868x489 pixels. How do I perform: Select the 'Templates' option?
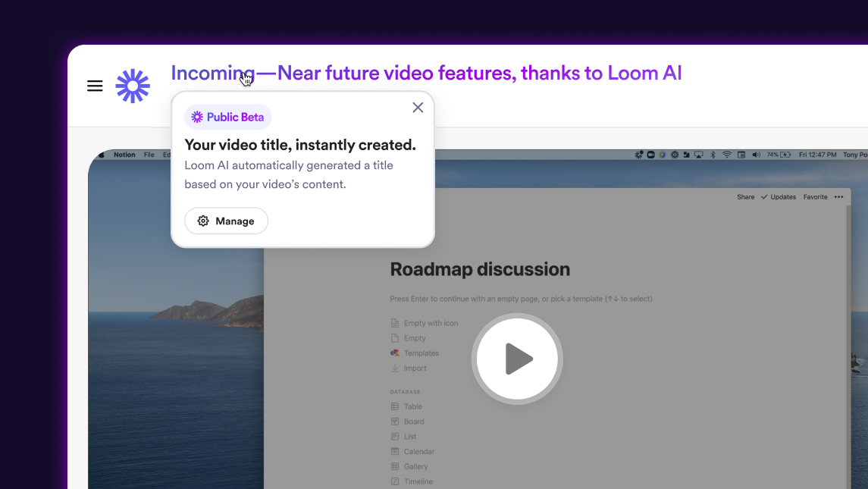(x=415, y=353)
